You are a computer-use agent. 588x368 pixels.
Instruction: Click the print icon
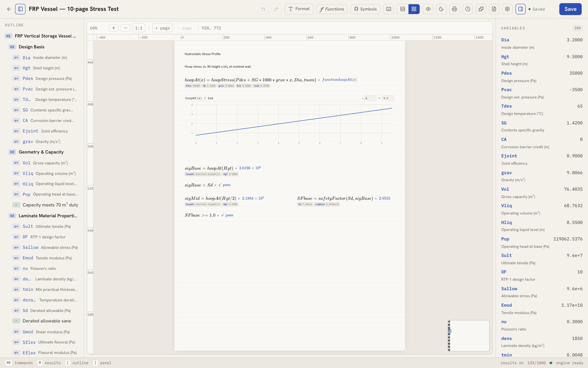click(x=454, y=9)
